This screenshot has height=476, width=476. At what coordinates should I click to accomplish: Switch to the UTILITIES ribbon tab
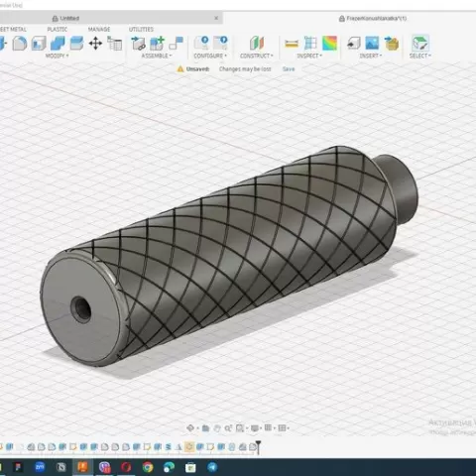pyautogui.click(x=141, y=30)
